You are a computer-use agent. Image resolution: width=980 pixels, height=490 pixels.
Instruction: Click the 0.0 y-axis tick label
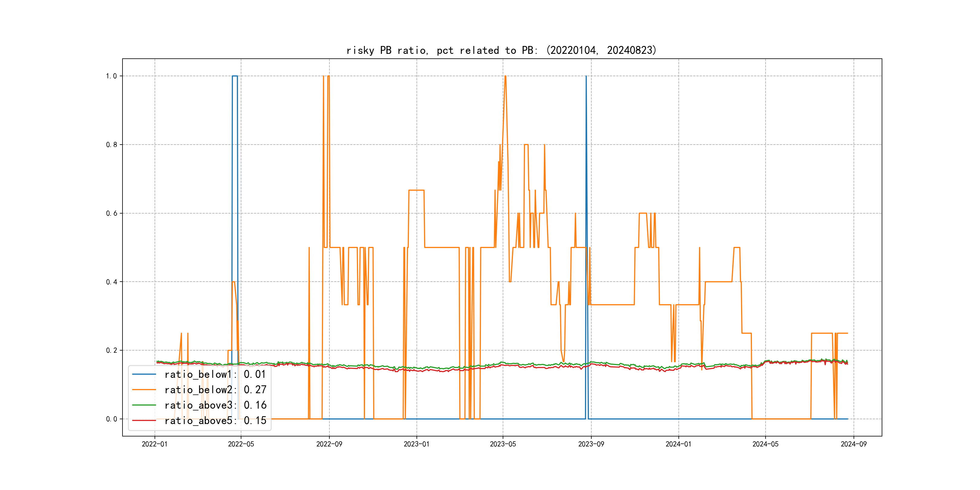coord(111,419)
